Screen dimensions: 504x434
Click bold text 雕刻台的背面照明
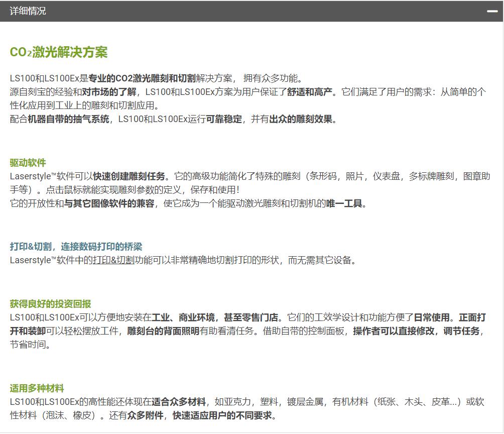163,331
